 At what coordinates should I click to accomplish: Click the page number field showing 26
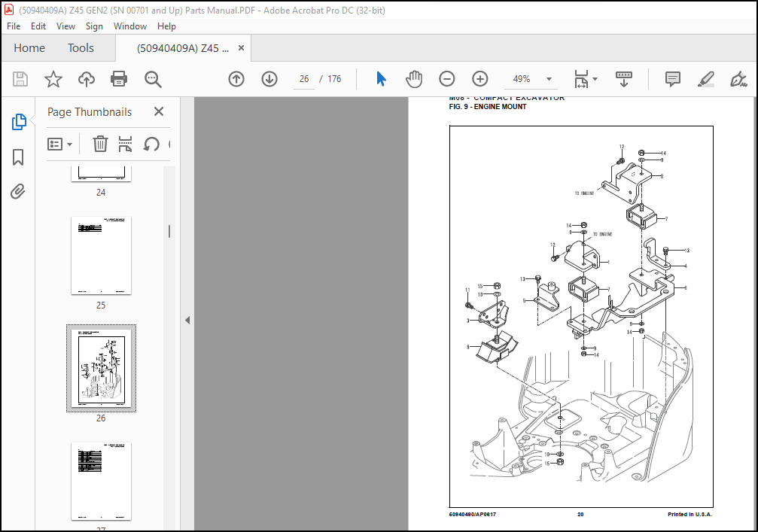click(304, 79)
